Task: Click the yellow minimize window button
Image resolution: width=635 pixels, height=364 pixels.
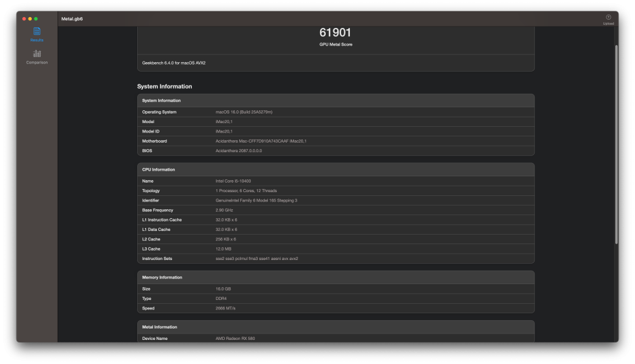Action: pos(30,19)
